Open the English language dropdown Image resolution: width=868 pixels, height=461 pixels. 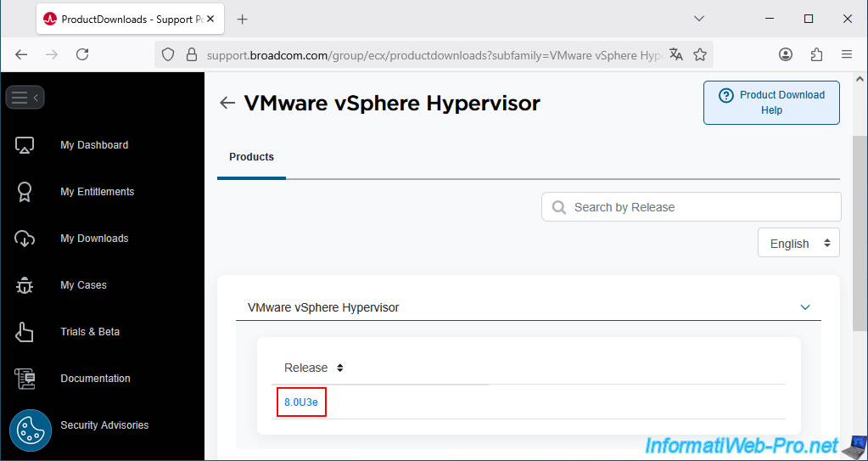[798, 244]
